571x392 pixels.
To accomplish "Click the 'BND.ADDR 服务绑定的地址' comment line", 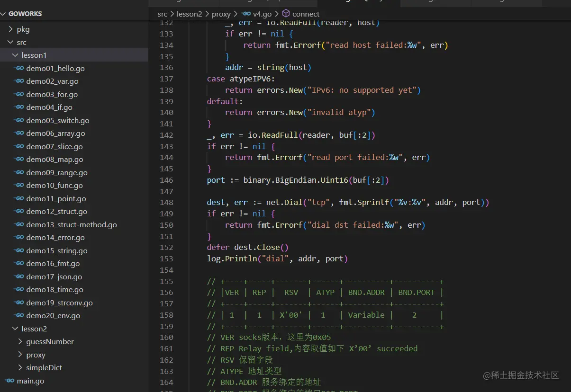I will pos(264,382).
